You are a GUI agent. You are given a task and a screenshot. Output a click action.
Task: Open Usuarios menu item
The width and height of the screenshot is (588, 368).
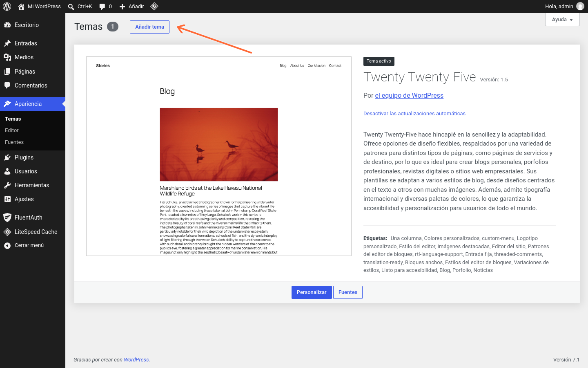coord(33,171)
